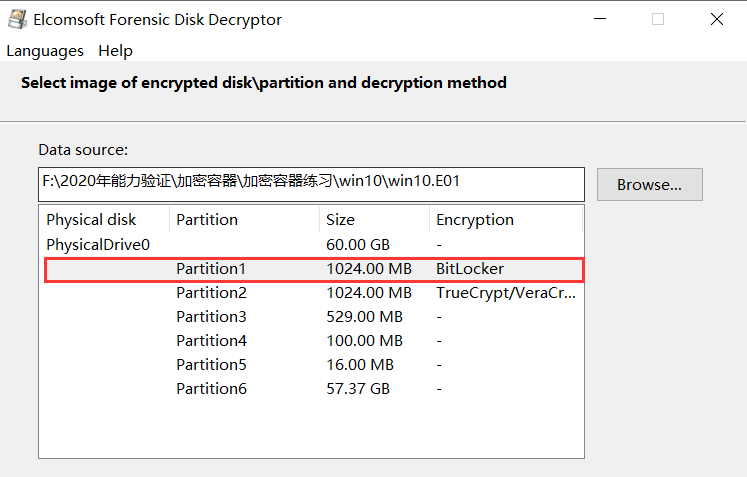
Task: Close the Elcomsoft Forensic Disk Decryptor window
Action: click(717, 19)
